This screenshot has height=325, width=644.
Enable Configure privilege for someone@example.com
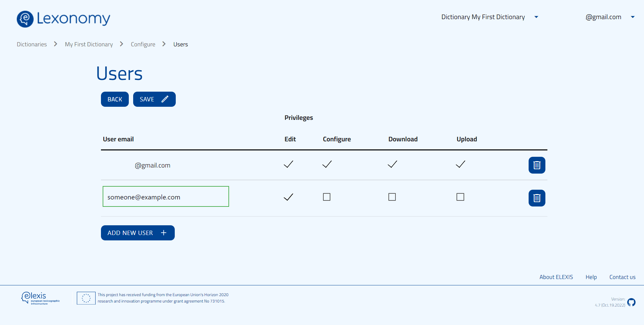(327, 197)
